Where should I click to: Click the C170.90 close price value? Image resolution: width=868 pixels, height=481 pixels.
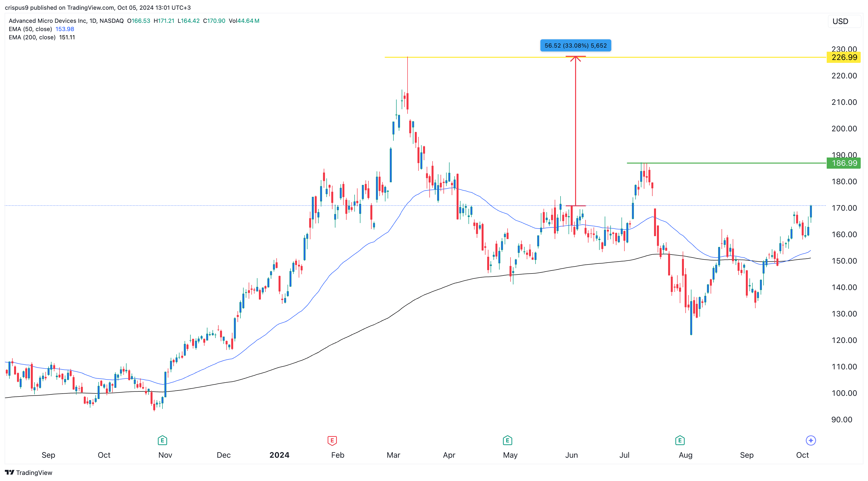point(214,21)
